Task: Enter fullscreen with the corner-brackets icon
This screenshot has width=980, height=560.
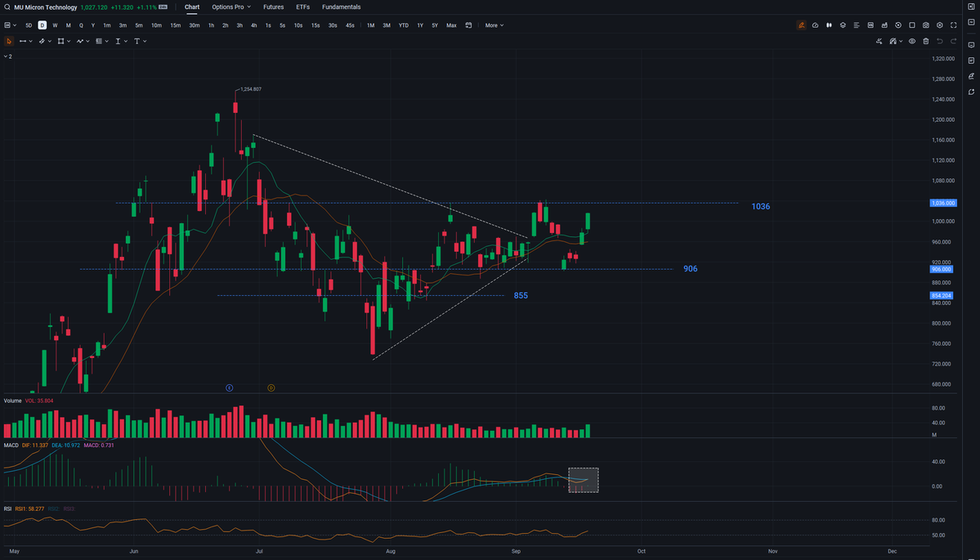Action: 953,25
